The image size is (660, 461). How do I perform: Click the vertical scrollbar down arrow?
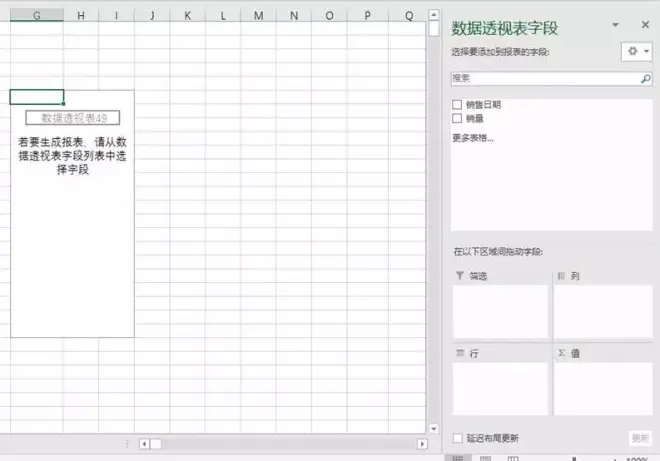(x=434, y=429)
